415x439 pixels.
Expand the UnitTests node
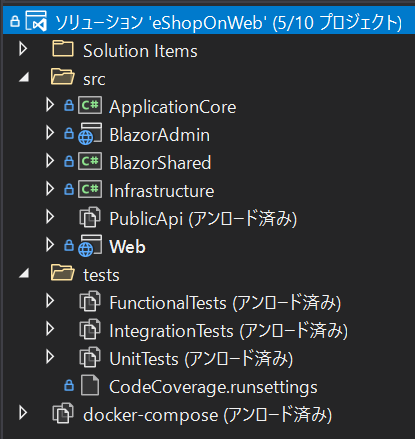pyautogui.click(x=50, y=357)
